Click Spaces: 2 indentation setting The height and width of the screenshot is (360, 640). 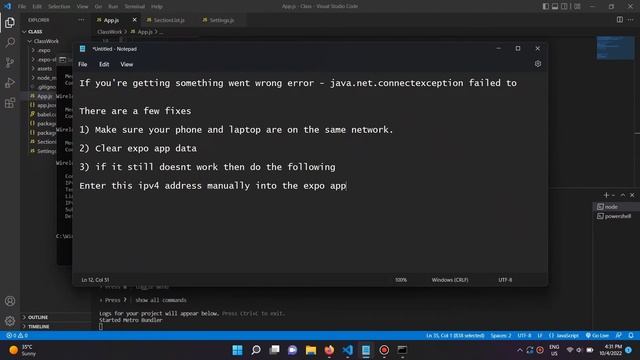(501, 335)
